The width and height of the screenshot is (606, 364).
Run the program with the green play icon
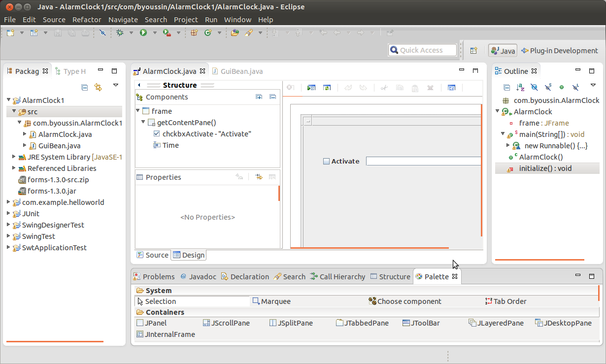tap(143, 33)
